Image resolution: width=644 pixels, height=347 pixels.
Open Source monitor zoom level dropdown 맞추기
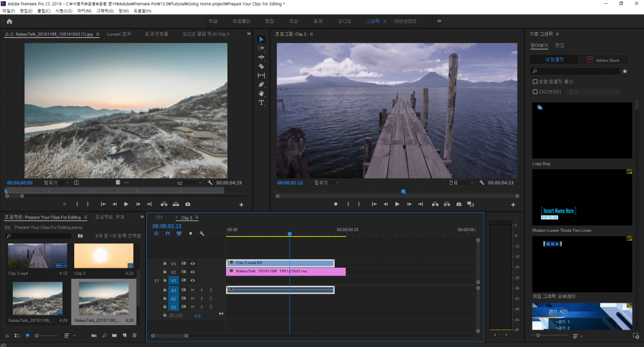(56, 182)
